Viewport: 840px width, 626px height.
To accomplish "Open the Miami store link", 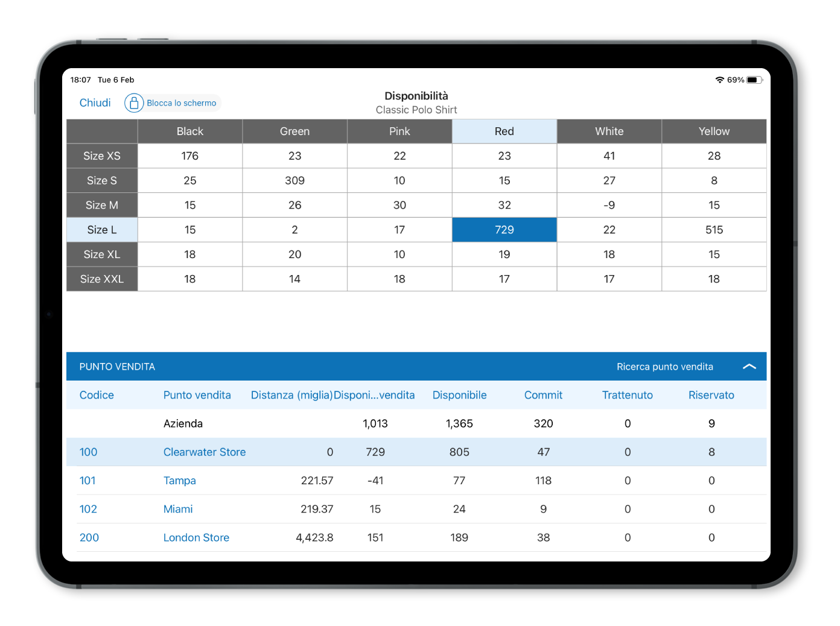I will click(x=178, y=509).
